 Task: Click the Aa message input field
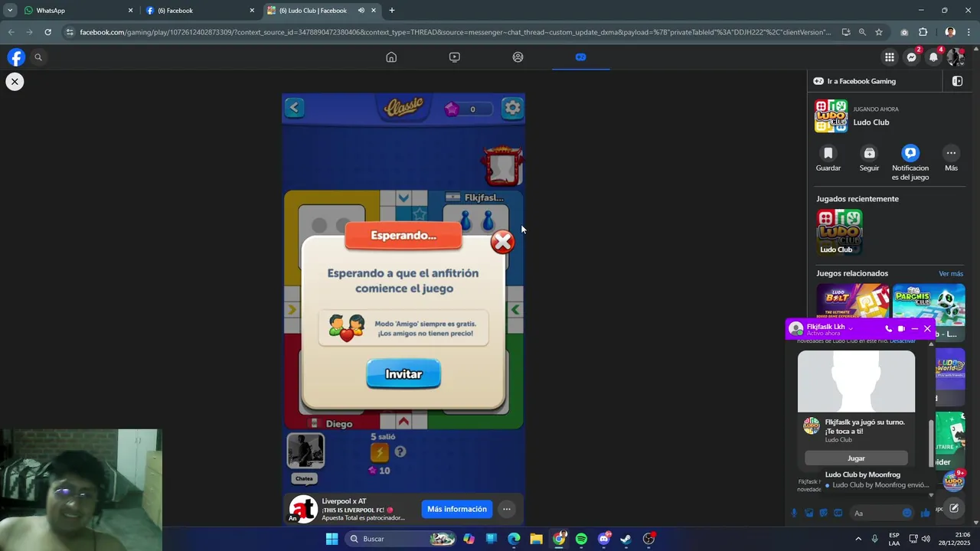pyautogui.click(x=875, y=513)
